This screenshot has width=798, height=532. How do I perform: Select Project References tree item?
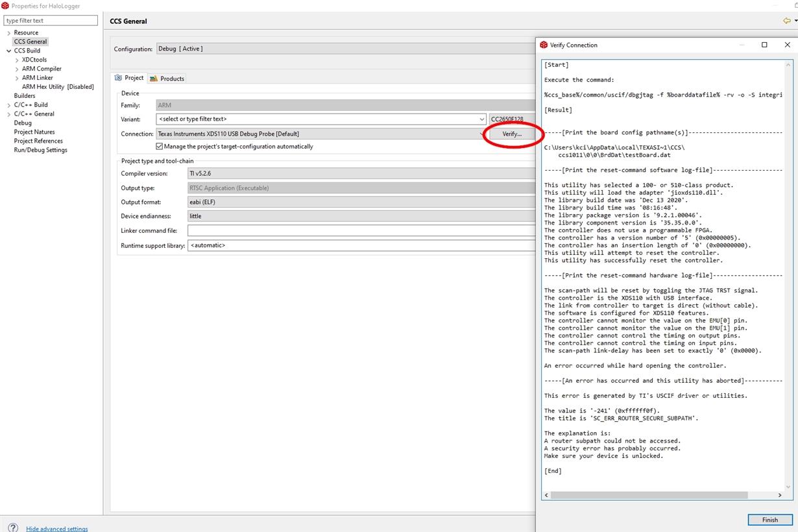[38, 141]
